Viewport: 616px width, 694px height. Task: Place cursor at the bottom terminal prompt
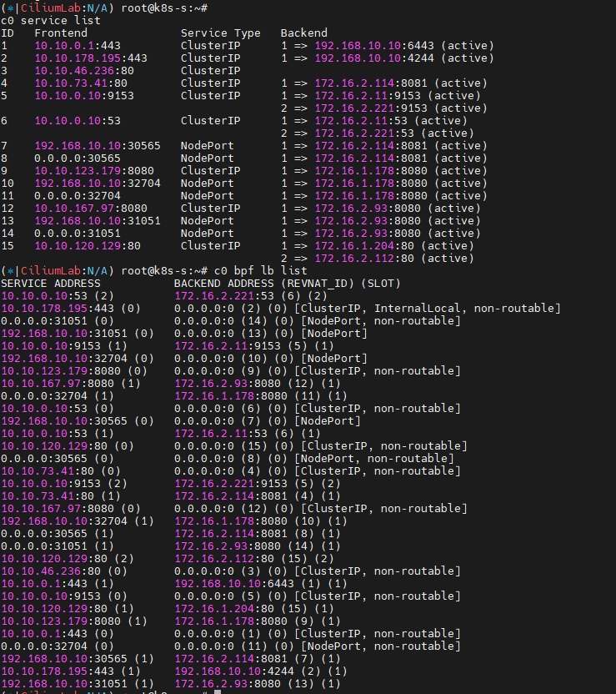[x=217, y=691]
